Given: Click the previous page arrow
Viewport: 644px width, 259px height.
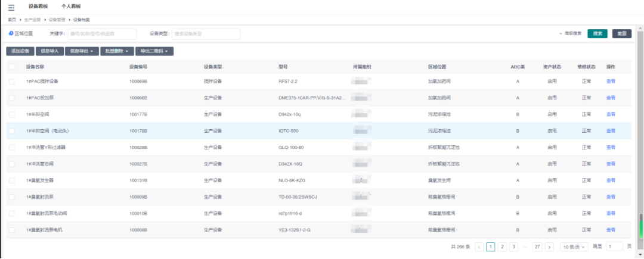Looking at the screenshot, I should [479, 246].
